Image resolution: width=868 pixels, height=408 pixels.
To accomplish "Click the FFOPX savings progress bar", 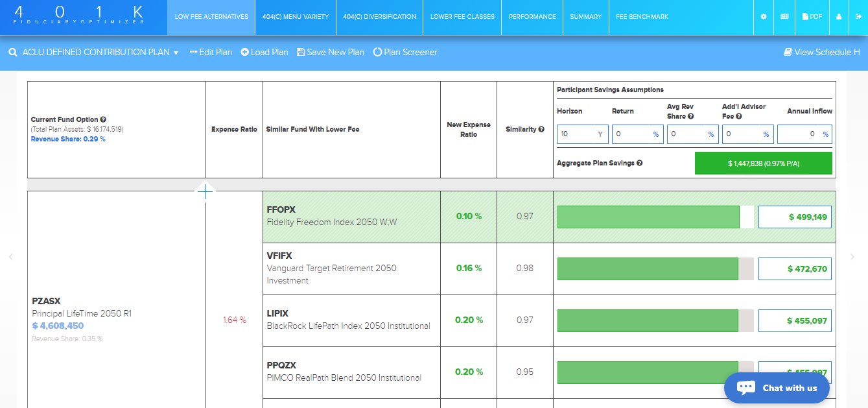I will click(648, 217).
